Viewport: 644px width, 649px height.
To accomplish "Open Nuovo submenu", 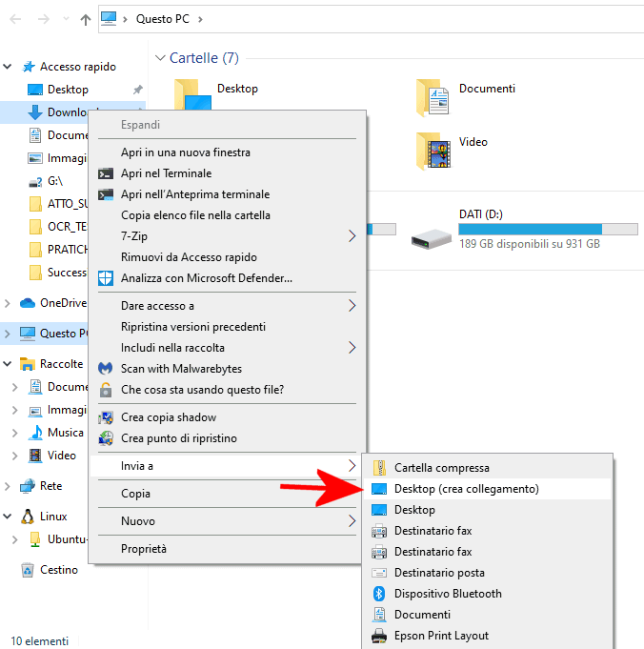I will tap(227, 521).
